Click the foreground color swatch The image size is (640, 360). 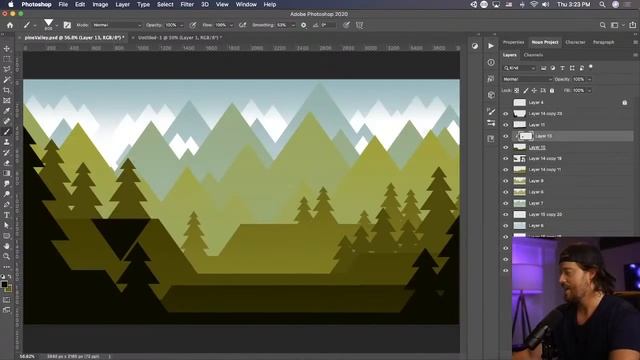tap(4, 284)
